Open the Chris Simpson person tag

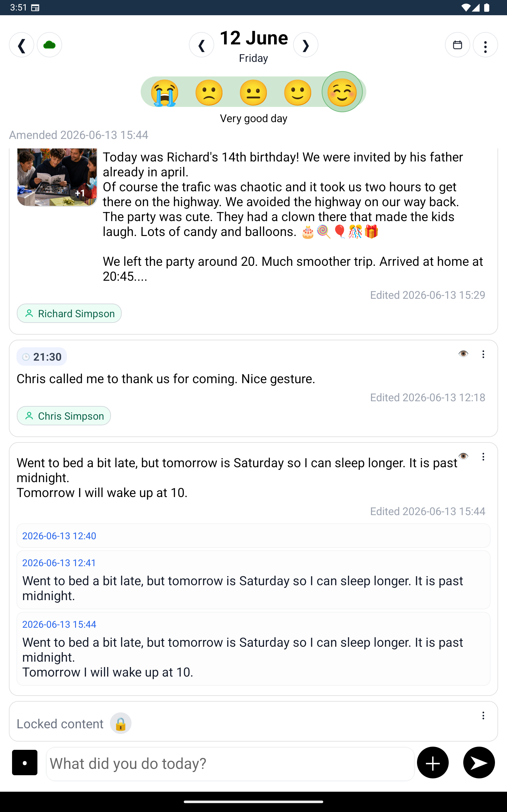(x=64, y=416)
